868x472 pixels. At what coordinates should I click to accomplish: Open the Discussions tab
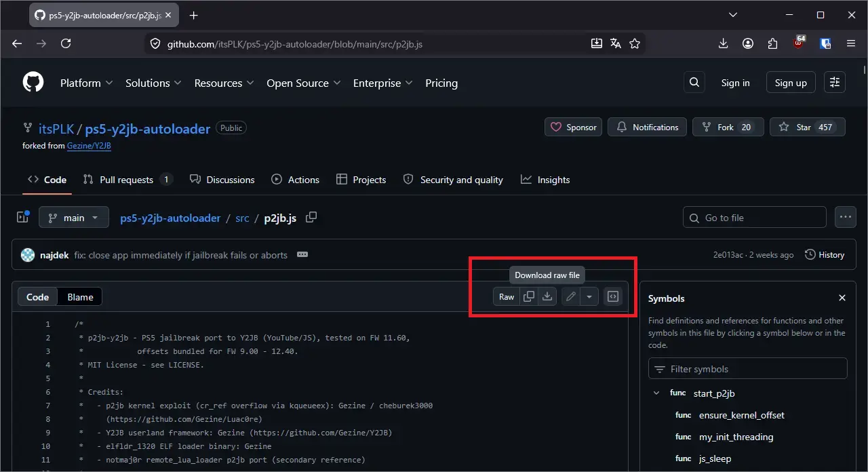(x=222, y=180)
